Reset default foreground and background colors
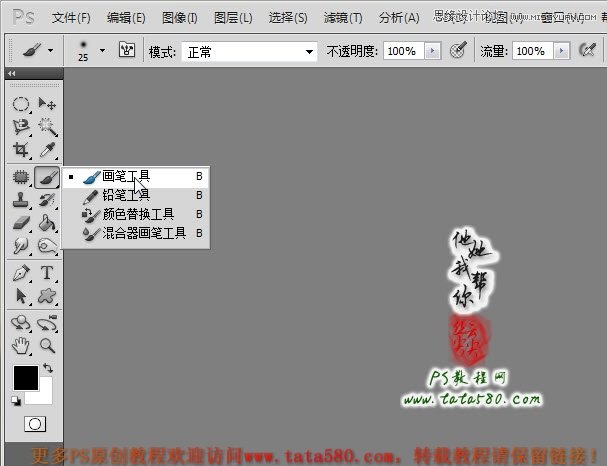This screenshot has width=607, height=466. [16, 401]
